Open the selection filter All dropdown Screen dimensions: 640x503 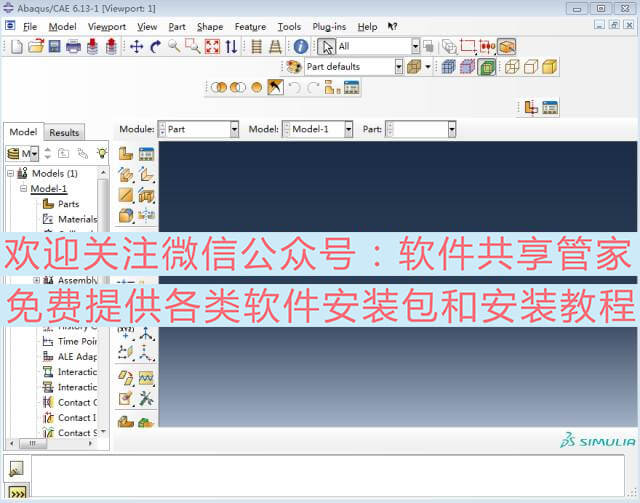click(x=415, y=47)
